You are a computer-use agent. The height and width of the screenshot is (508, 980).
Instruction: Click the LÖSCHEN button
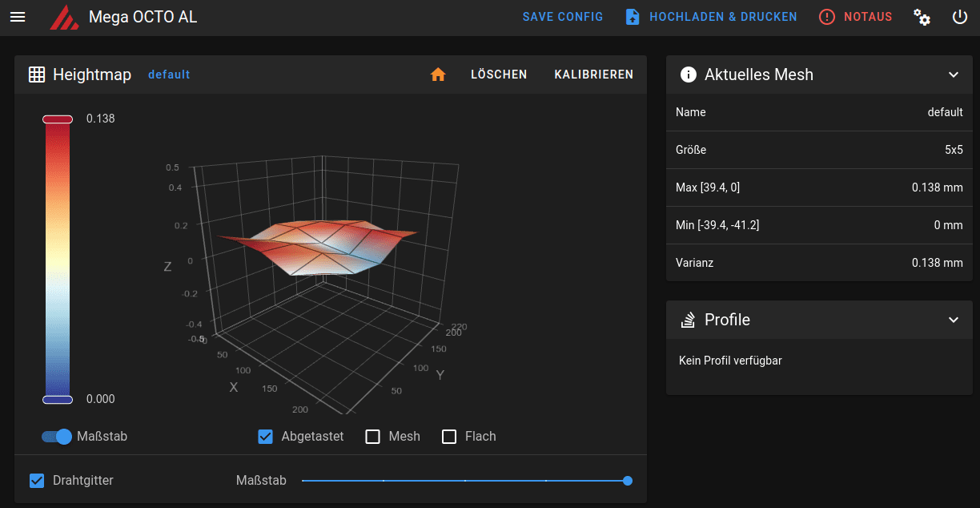499,75
